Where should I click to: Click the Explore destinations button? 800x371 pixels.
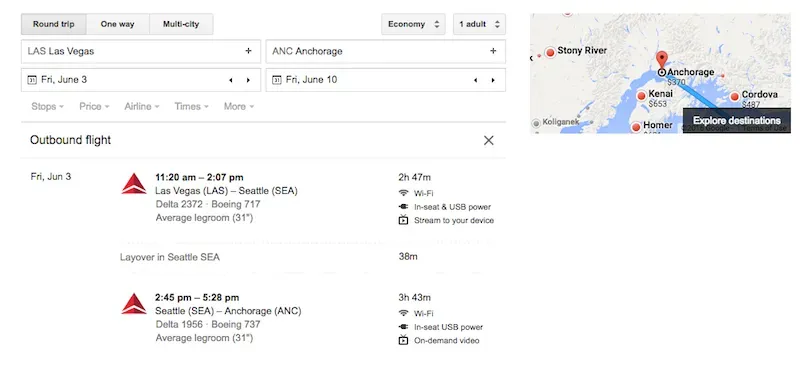pos(737,121)
